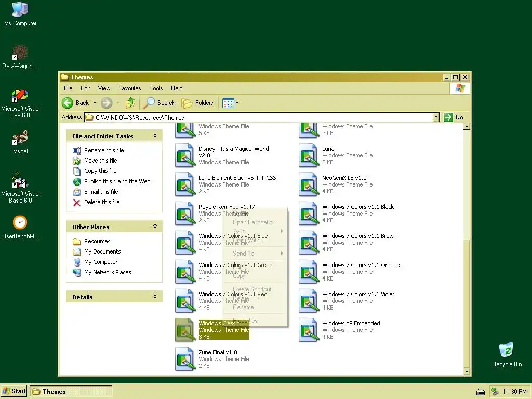Select the Recycle Bin desktop icon
This screenshot has width=532, height=399.
(x=507, y=350)
